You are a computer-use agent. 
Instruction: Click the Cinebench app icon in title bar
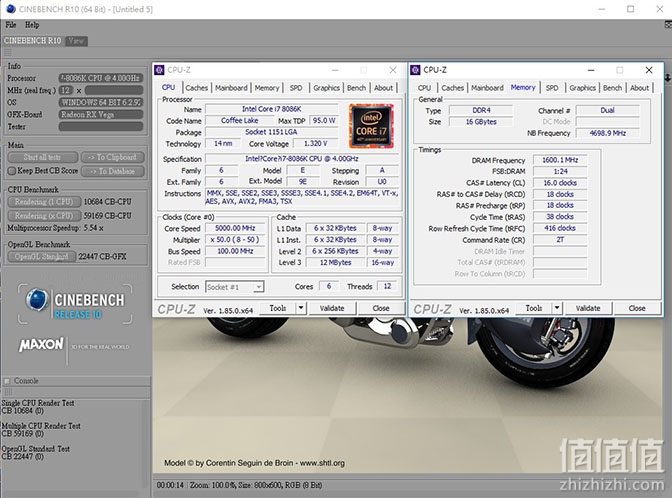(x=10, y=9)
